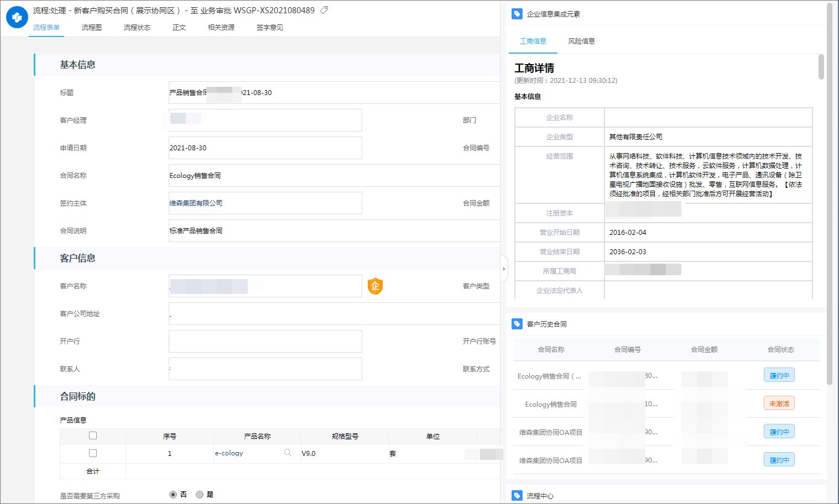Viewport: 839px width, 504px height.
Task: Click 2036-02-03 business end date value
Action: coord(628,251)
